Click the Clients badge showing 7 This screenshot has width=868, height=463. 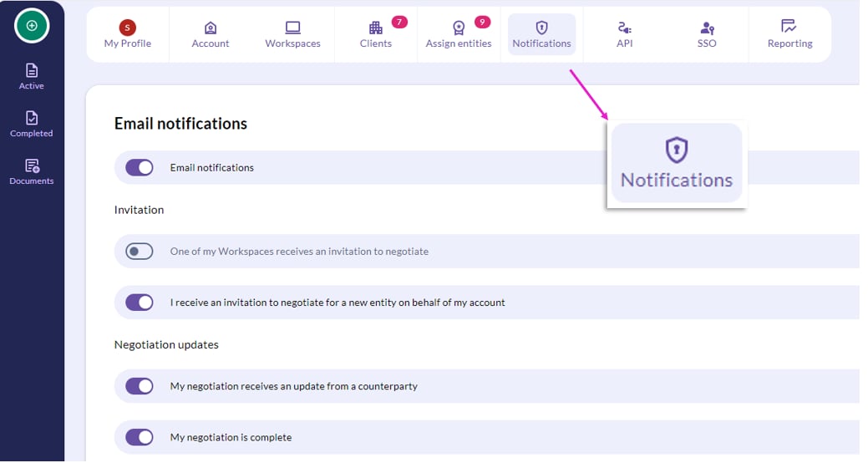tap(399, 23)
